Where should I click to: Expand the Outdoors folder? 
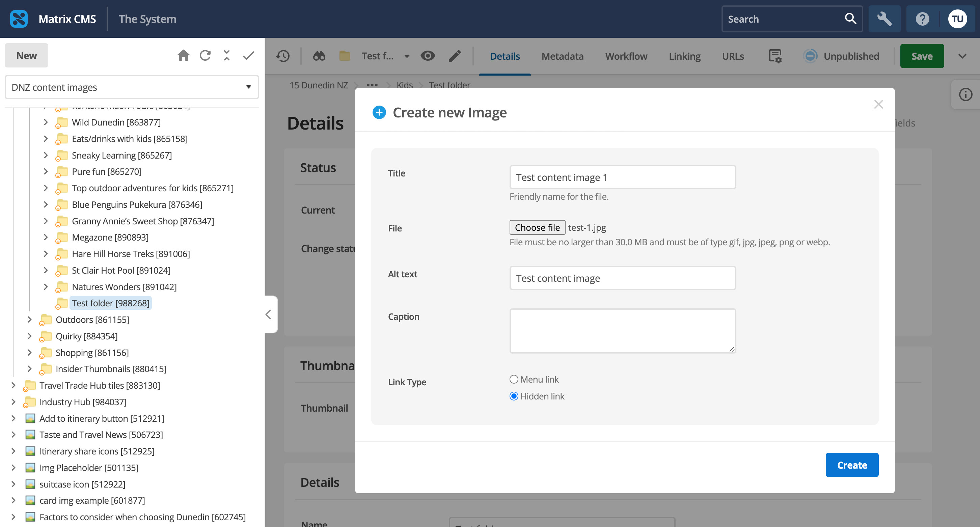(29, 320)
